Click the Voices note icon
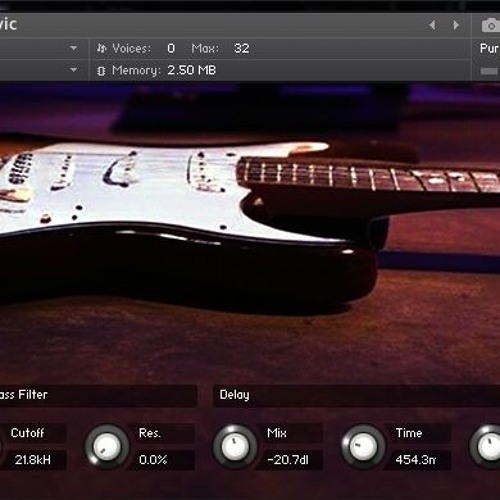The height and width of the screenshot is (500, 500). coord(101,49)
